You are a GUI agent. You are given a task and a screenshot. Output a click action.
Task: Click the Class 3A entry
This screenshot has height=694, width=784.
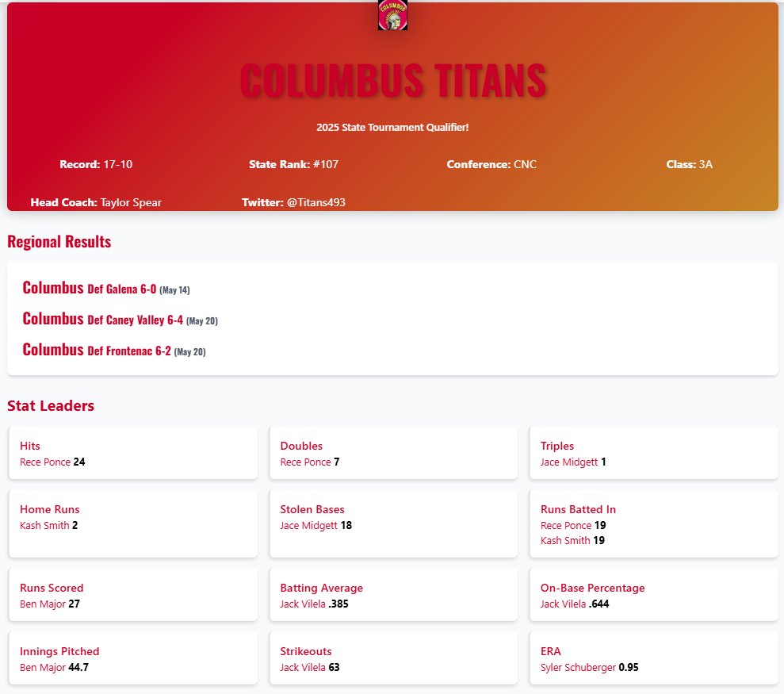pyautogui.click(x=689, y=164)
